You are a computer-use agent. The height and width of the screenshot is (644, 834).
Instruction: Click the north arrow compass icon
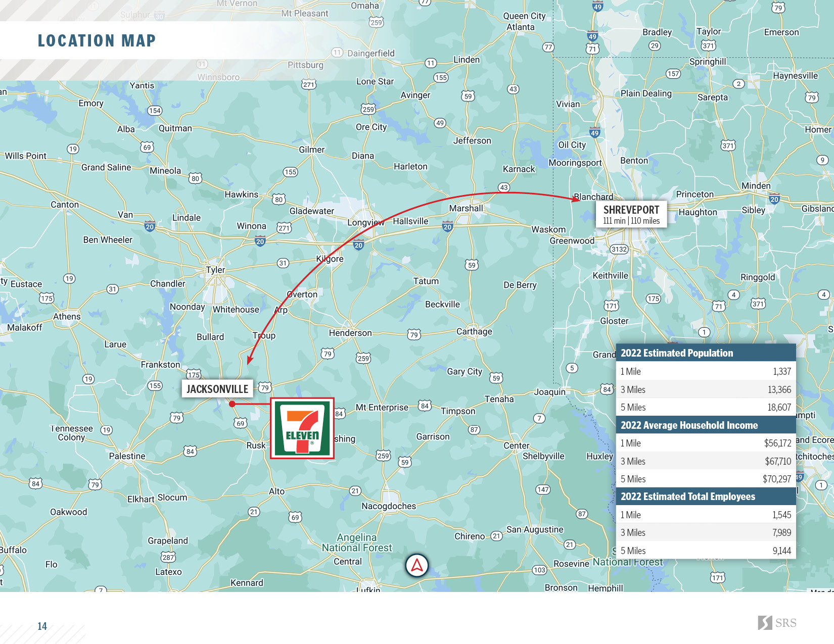tap(417, 565)
